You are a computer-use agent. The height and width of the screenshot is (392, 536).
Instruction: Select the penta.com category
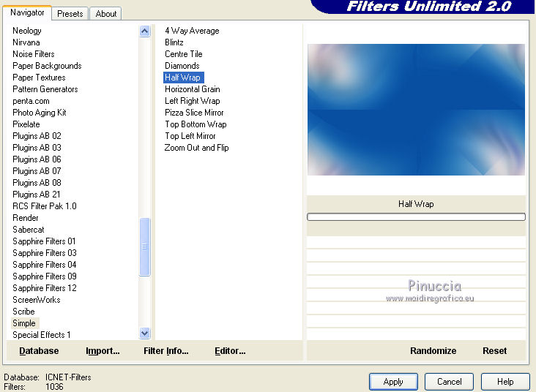point(31,101)
